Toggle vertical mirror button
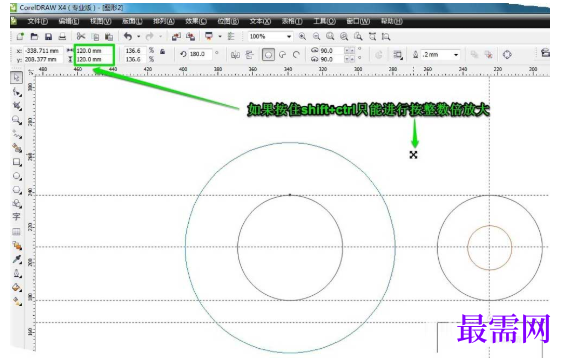Image resolution: width=569 pixels, height=360 pixels. [249, 55]
